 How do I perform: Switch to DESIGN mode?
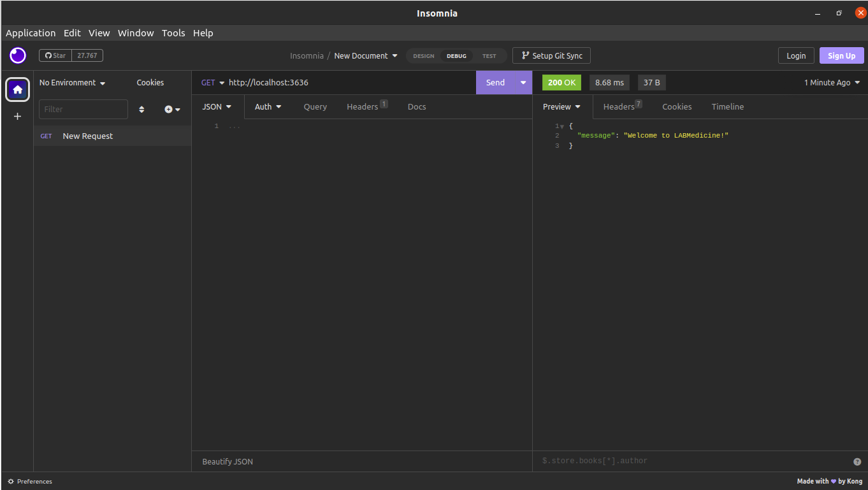pos(424,56)
